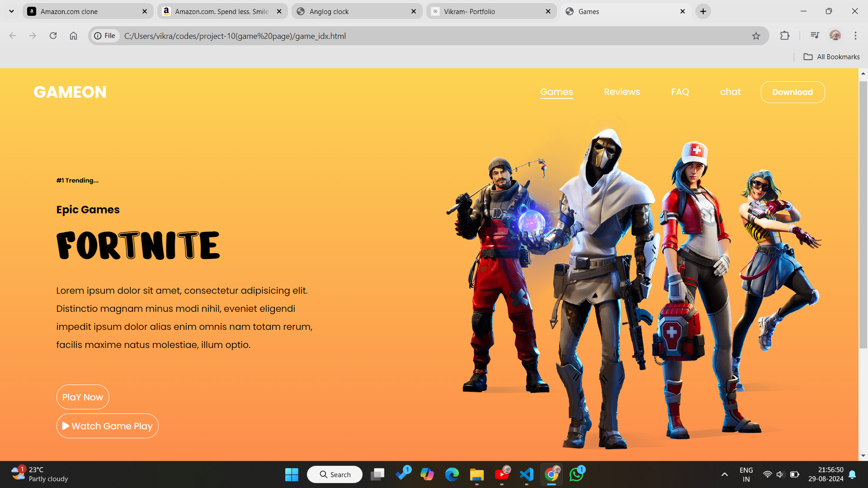Open the media control icon in the toolbar

point(815,36)
